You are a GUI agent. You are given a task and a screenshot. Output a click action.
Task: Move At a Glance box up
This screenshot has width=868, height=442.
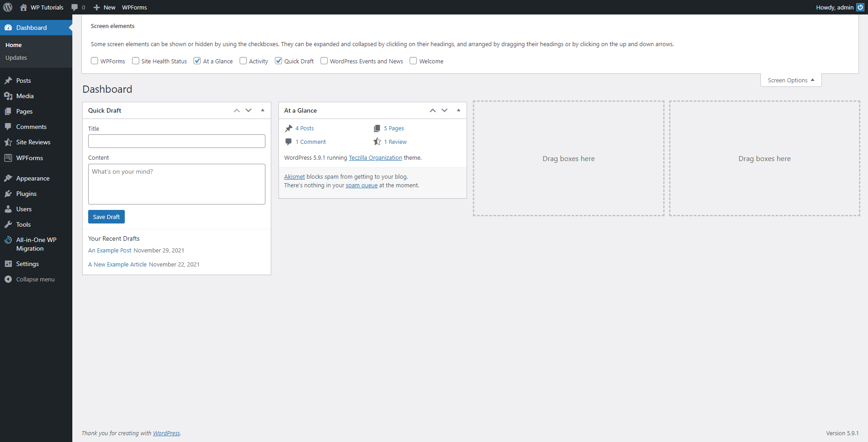[433, 110]
